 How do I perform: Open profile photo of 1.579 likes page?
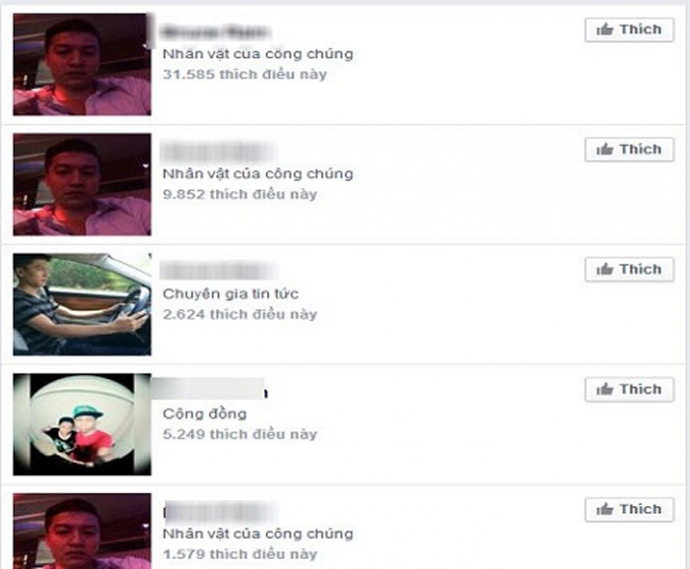tap(82, 531)
